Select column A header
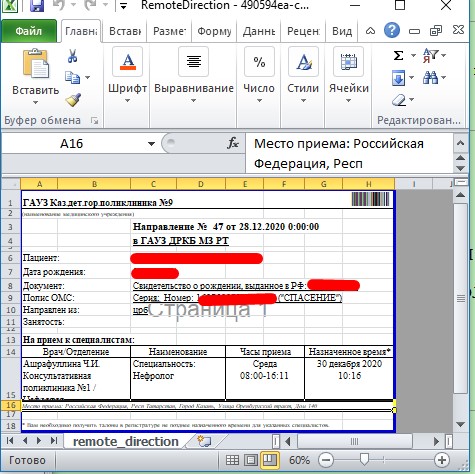This screenshot has width=475, height=474. coord(39,184)
